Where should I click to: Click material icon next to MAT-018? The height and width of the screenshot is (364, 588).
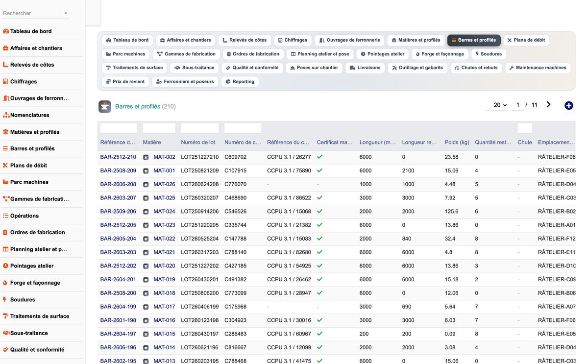146,293
